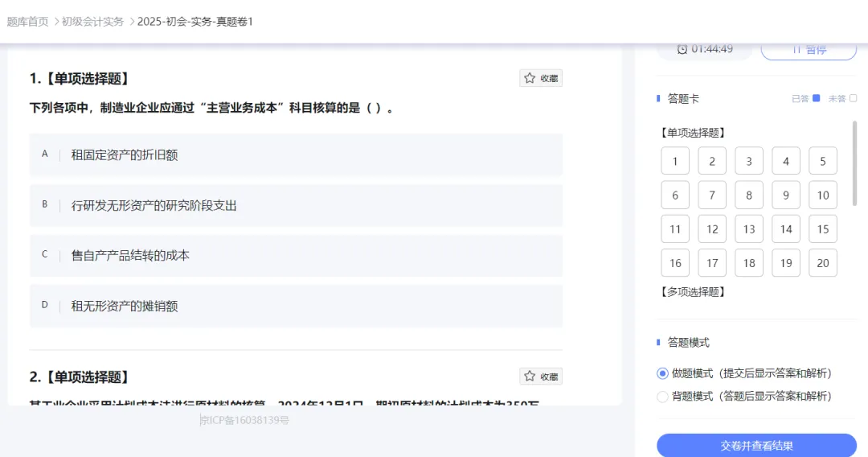This screenshot has height=457, width=868.
Task: Jump to question 15 in answer card
Action: 823,228
